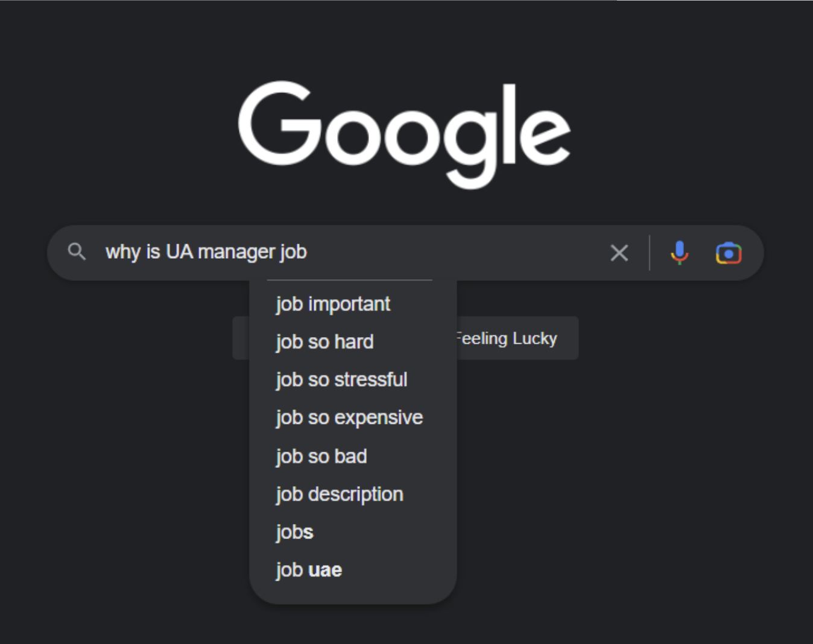Click the partially hidden Google Search button

(x=241, y=338)
